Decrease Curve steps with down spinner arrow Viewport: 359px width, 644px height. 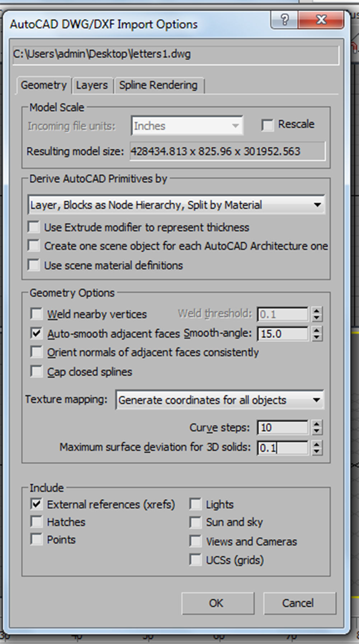click(317, 431)
